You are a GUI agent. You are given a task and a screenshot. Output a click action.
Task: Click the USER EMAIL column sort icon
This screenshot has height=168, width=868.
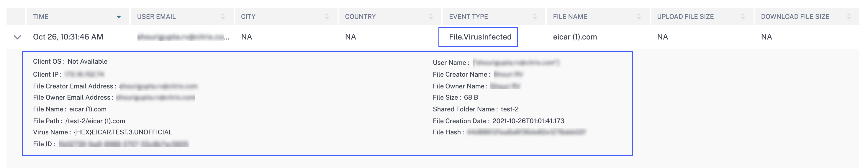tap(223, 17)
